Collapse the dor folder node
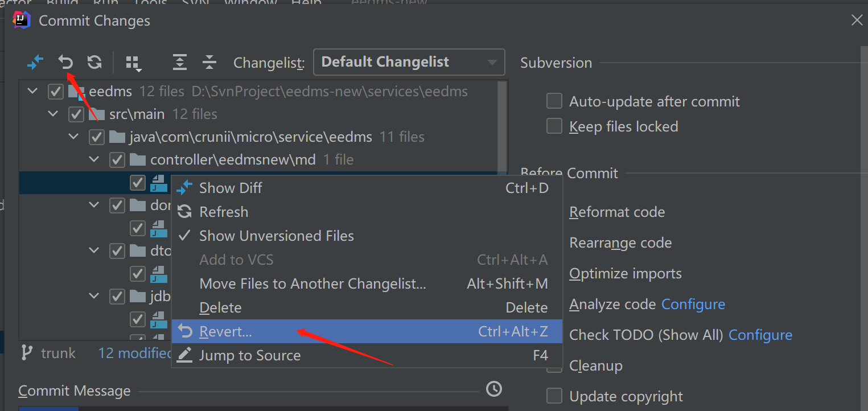The image size is (868, 411). (x=94, y=205)
